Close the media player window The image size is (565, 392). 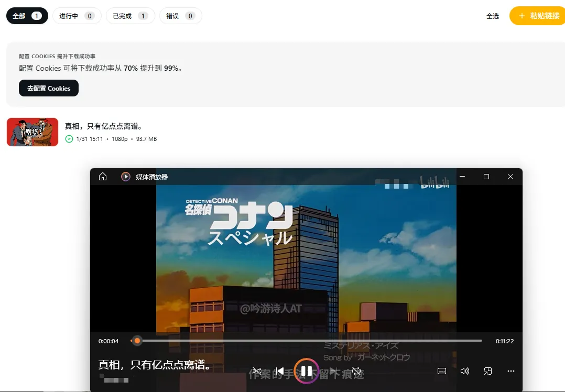pyautogui.click(x=510, y=177)
